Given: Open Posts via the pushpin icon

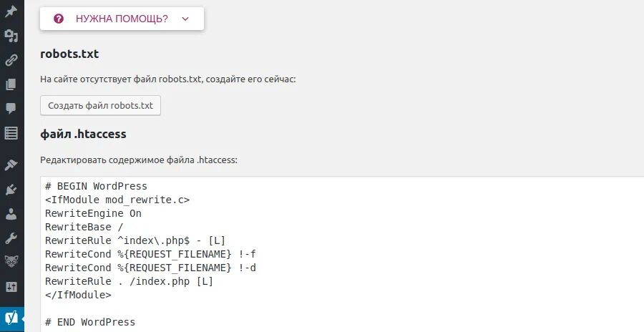Looking at the screenshot, I should 11,11.
